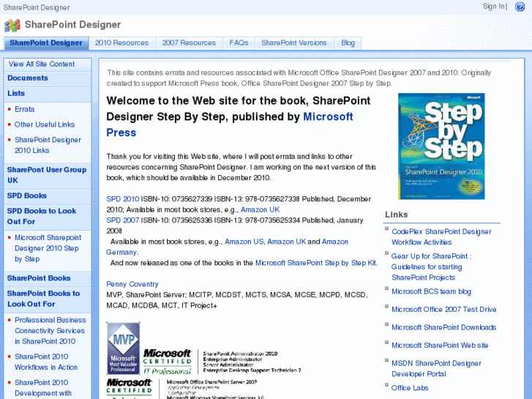Click the Sign In link
532x399 pixels.
pos(494,7)
